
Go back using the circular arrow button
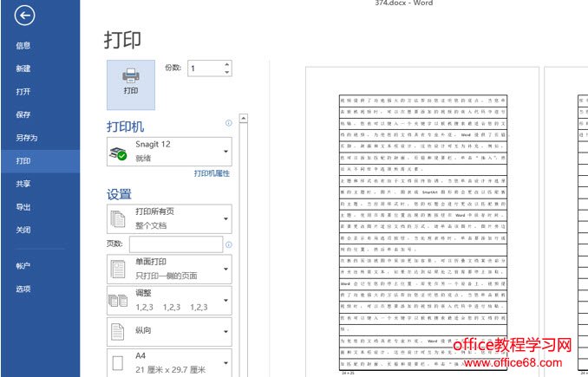tap(25, 16)
